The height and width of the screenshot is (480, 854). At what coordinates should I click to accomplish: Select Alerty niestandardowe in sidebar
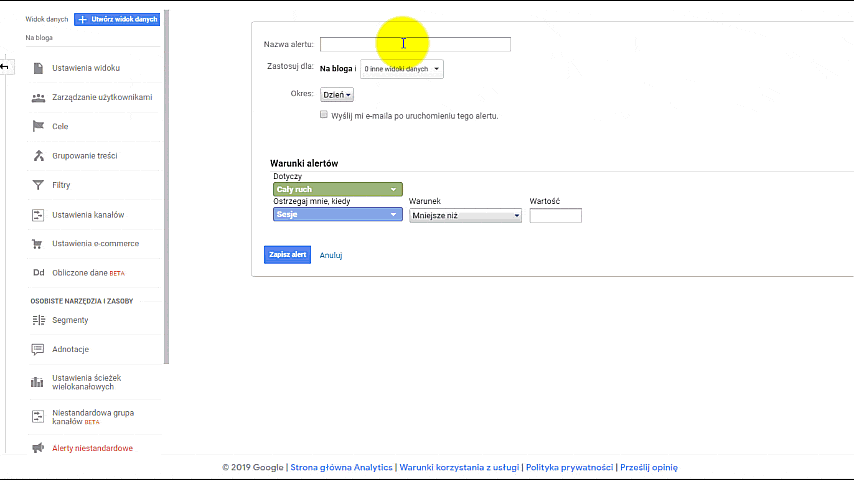(x=93, y=448)
